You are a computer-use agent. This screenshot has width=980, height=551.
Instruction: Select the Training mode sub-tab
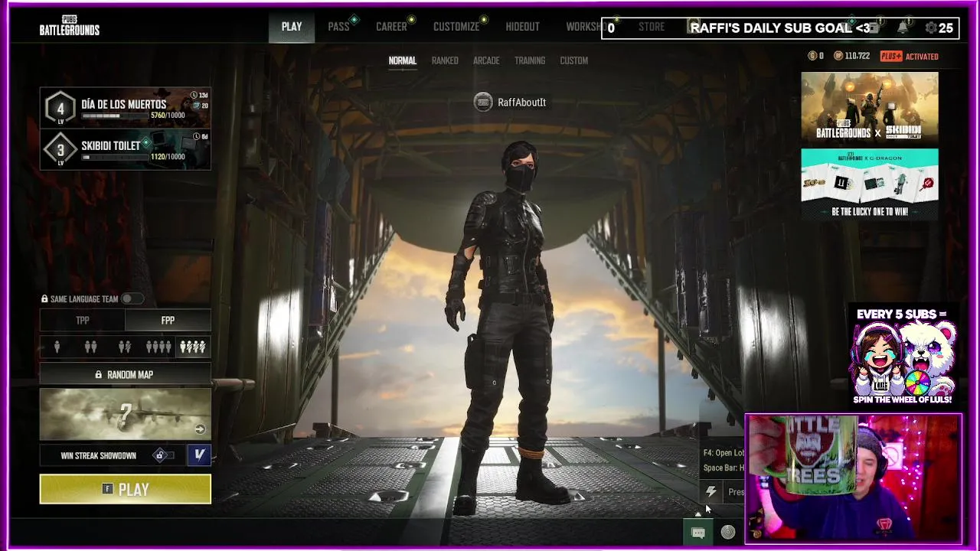(x=530, y=60)
